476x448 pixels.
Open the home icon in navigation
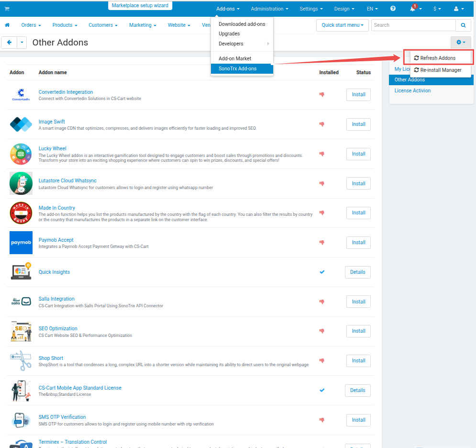[7, 25]
